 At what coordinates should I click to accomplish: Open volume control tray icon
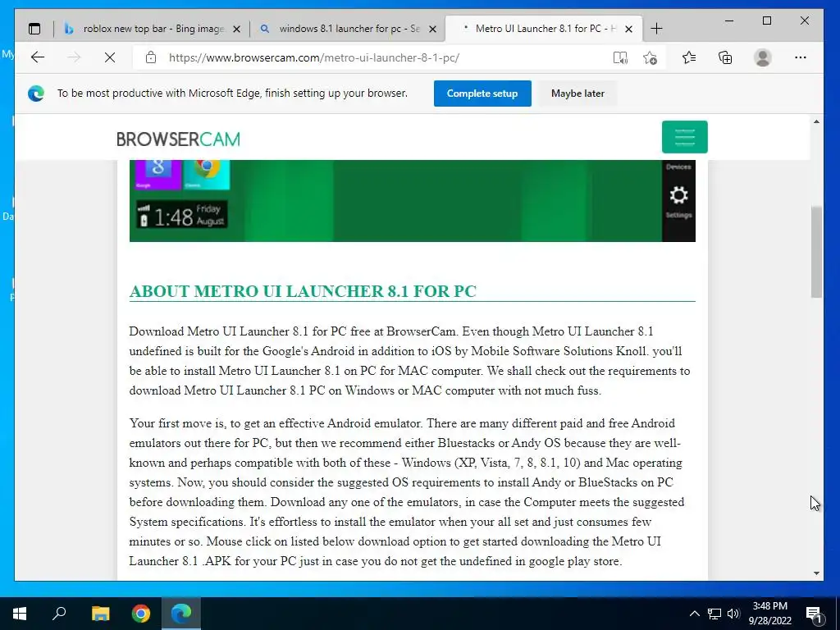tap(733, 614)
